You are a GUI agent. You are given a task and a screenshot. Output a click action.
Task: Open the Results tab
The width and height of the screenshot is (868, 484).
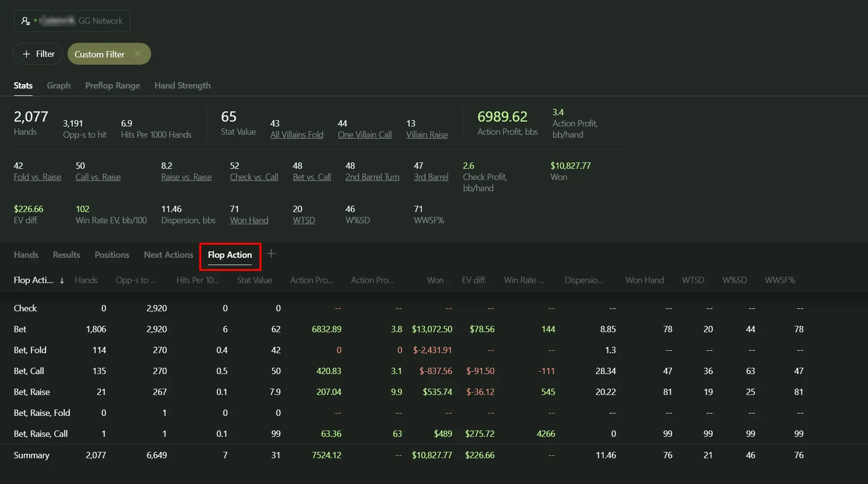[66, 255]
